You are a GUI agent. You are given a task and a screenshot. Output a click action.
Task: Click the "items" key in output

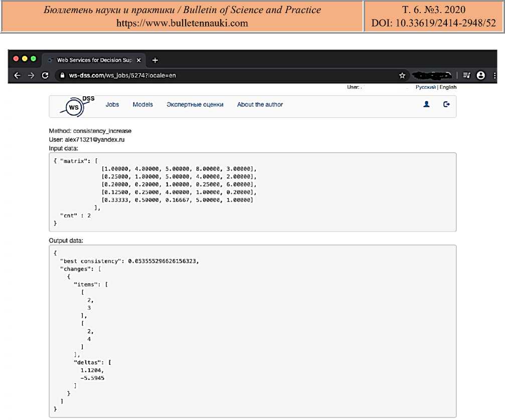[87, 285]
